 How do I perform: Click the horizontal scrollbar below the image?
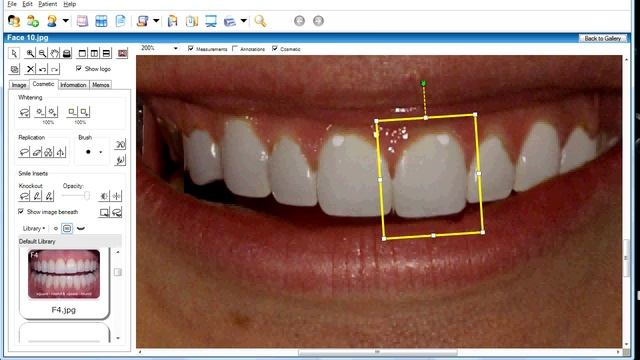click(378, 352)
